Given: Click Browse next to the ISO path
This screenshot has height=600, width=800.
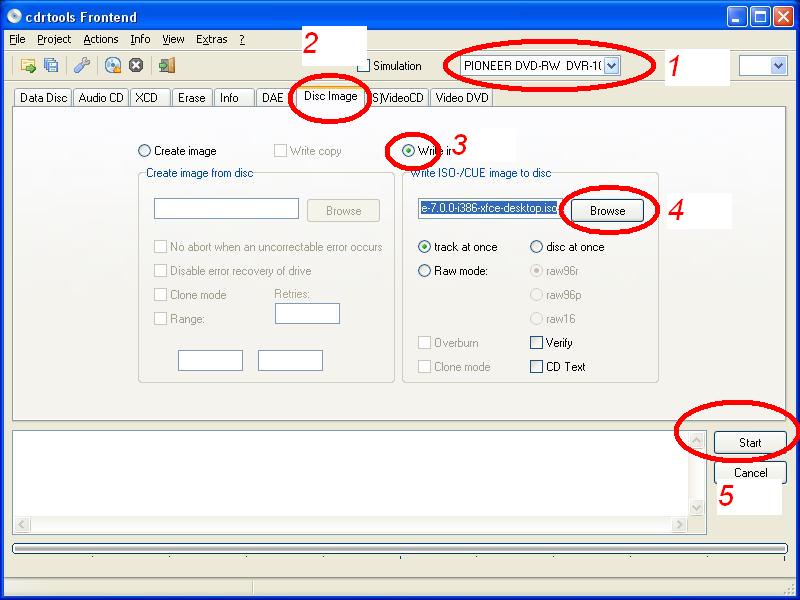Looking at the screenshot, I should 607,211.
